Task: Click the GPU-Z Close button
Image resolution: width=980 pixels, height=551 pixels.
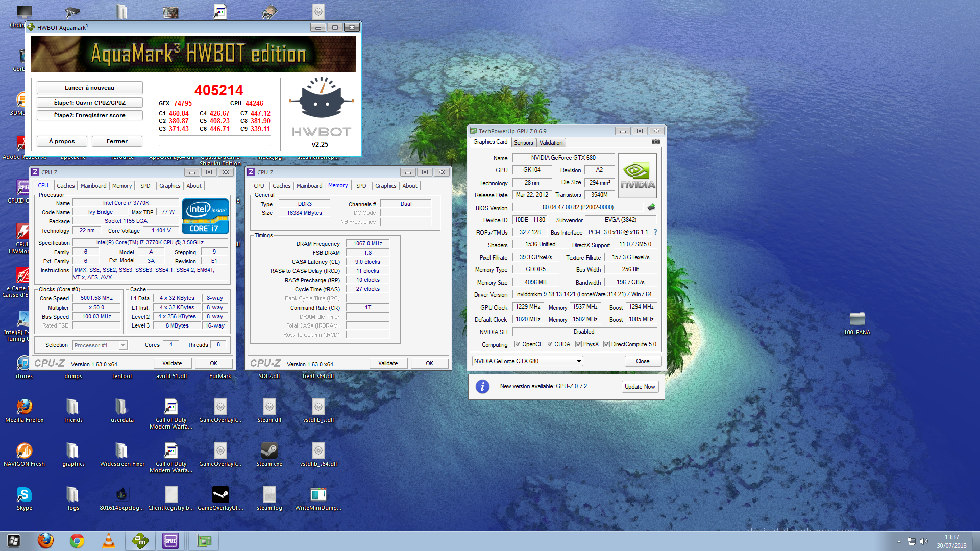Action: [643, 361]
